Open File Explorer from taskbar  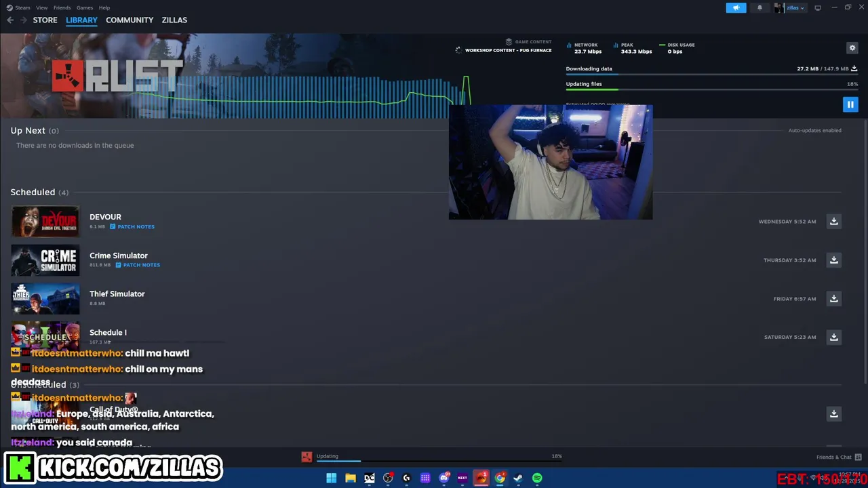pos(351,478)
